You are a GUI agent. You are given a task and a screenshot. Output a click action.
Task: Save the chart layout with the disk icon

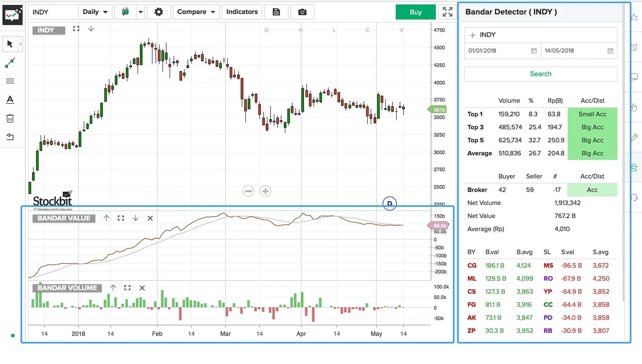point(276,12)
